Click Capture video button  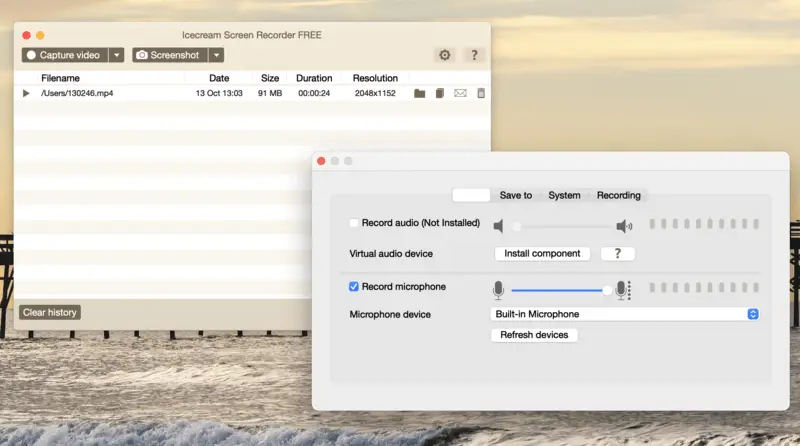[x=65, y=55]
